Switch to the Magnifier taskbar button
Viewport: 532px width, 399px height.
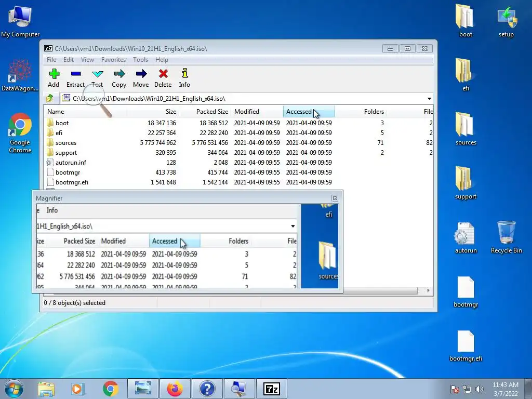[x=239, y=389]
